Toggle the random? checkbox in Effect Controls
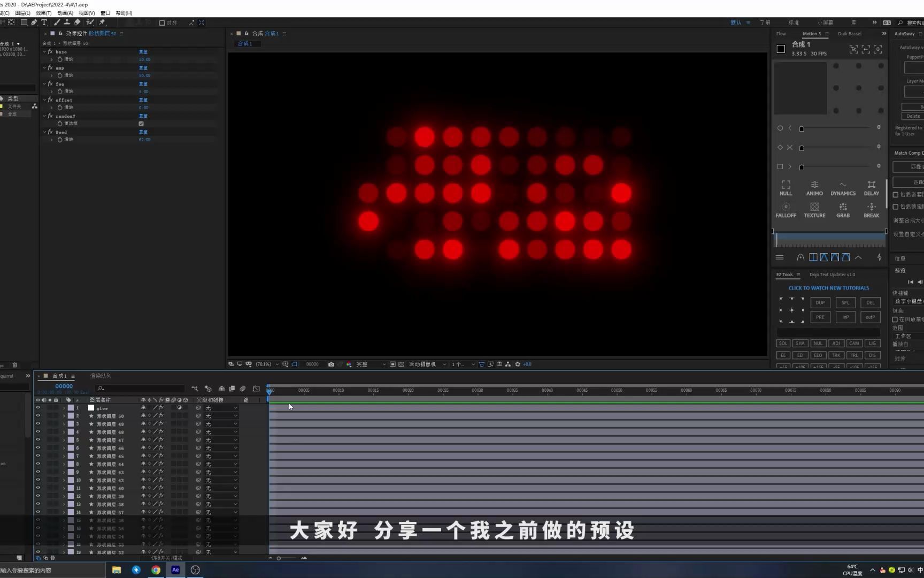Screen dimensions: 924x578 (141, 123)
